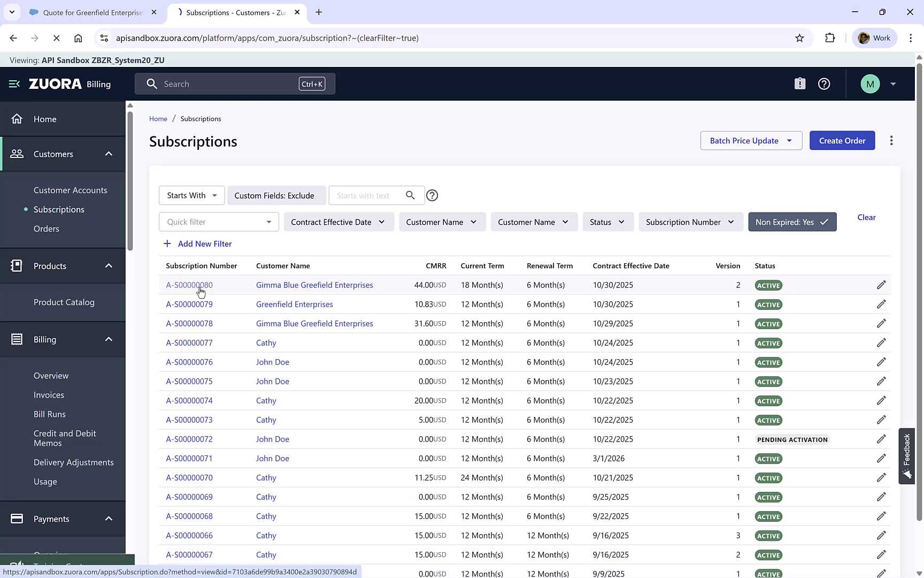Open the more options kebab menu beside Create Order

click(891, 140)
